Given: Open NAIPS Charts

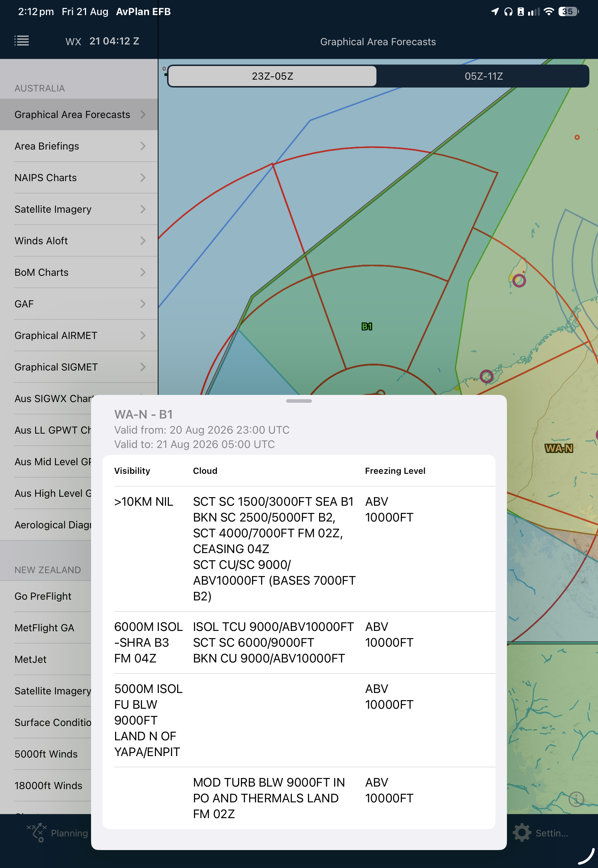Looking at the screenshot, I should pos(79,178).
